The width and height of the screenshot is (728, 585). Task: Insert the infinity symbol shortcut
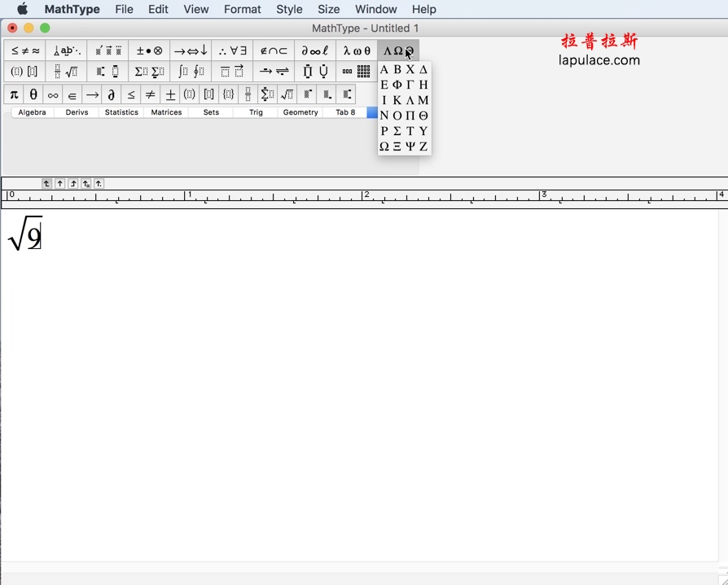(51, 94)
